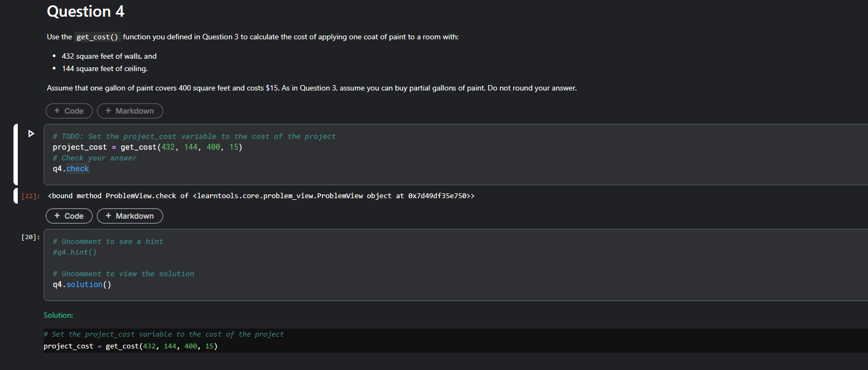The height and width of the screenshot is (370, 868).
Task: Click the get_cost() inline code in instructions
Action: (x=97, y=37)
